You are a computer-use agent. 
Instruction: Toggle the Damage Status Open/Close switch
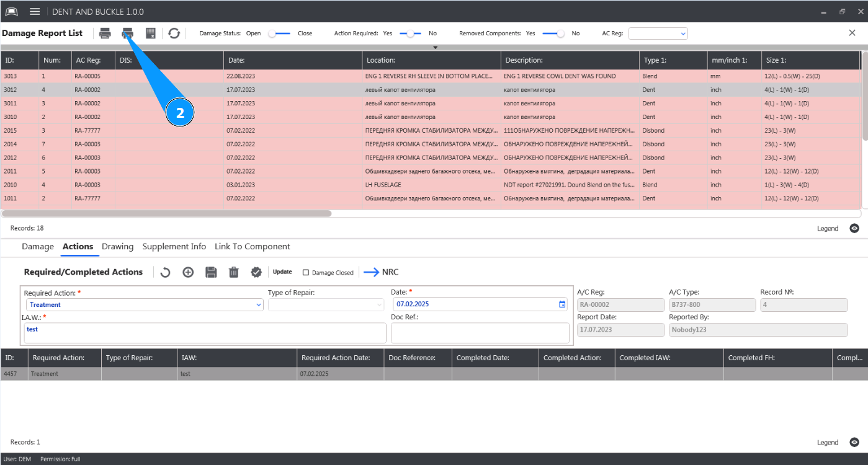(x=279, y=33)
